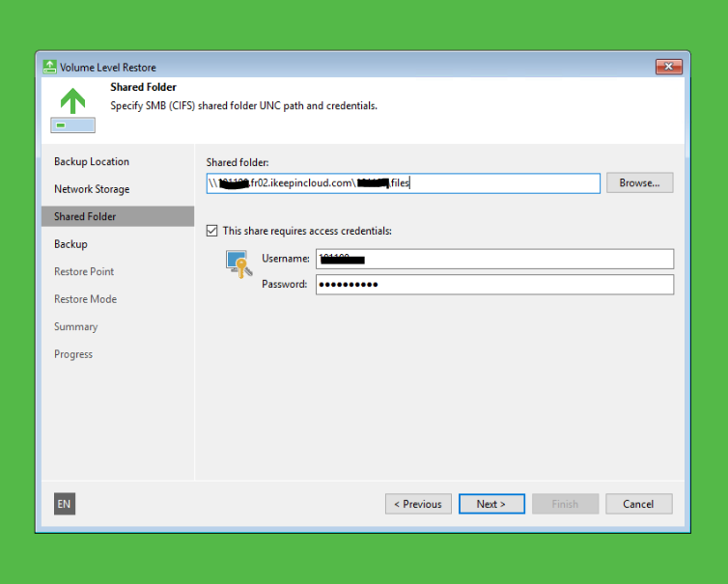Open the EN language selector
The width and height of the screenshot is (728, 584).
65,504
